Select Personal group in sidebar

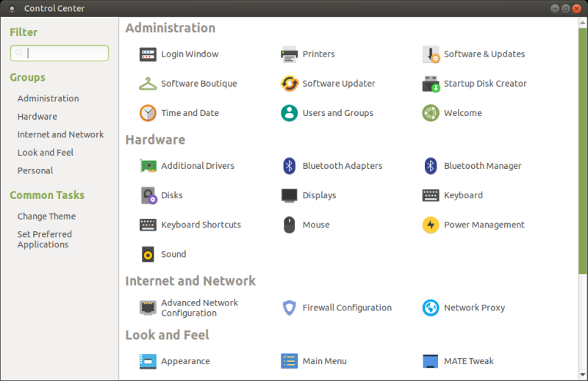[x=35, y=170]
